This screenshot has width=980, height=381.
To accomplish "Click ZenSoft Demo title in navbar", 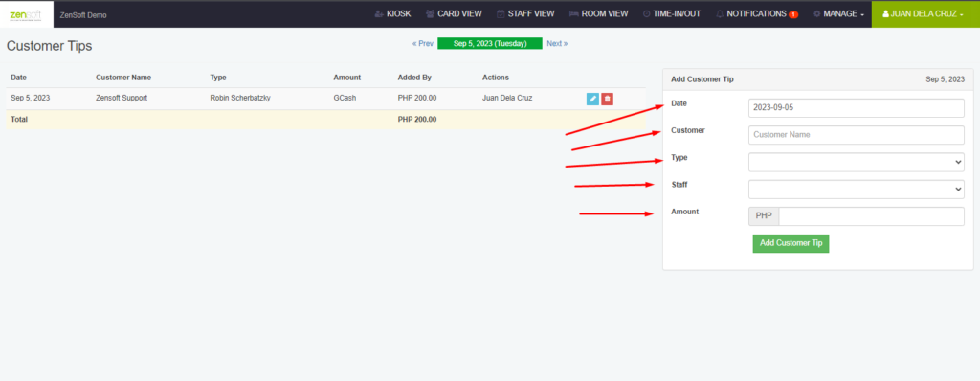I will pyautogui.click(x=83, y=15).
